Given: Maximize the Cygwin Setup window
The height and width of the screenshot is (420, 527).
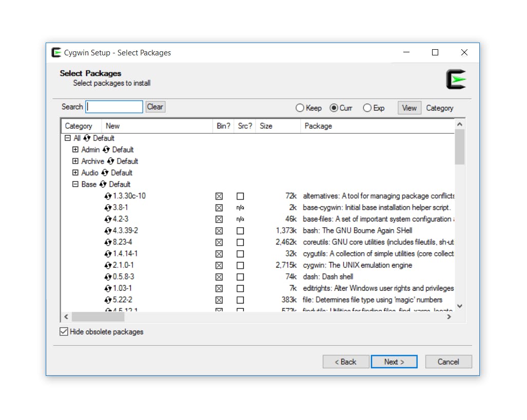Looking at the screenshot, I should point(435,52).
